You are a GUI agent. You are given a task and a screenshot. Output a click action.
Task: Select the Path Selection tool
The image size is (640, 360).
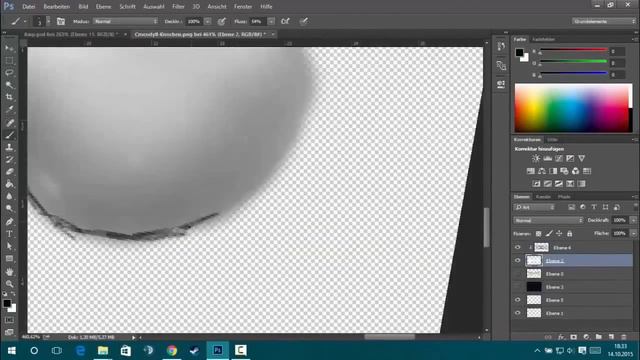(x=9, y=247)
